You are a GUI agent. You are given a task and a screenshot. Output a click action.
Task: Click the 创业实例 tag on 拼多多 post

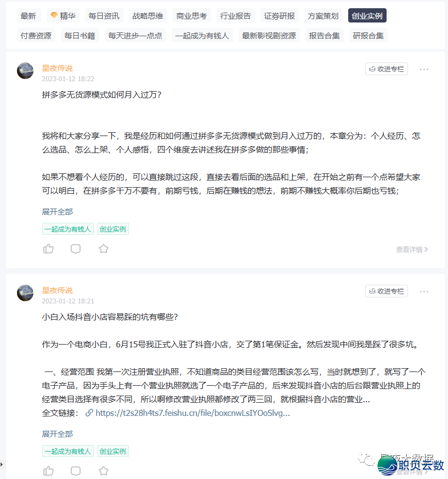click(x=113, y=229)
